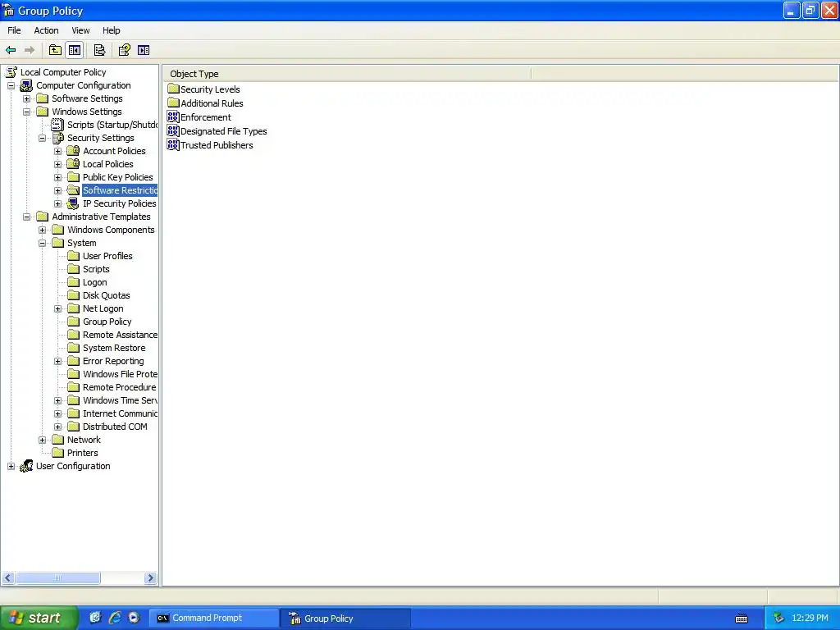Image resolution: width=840 pixels, height=630 pixels.
Task: Collapse the System node
Action: 43,243
